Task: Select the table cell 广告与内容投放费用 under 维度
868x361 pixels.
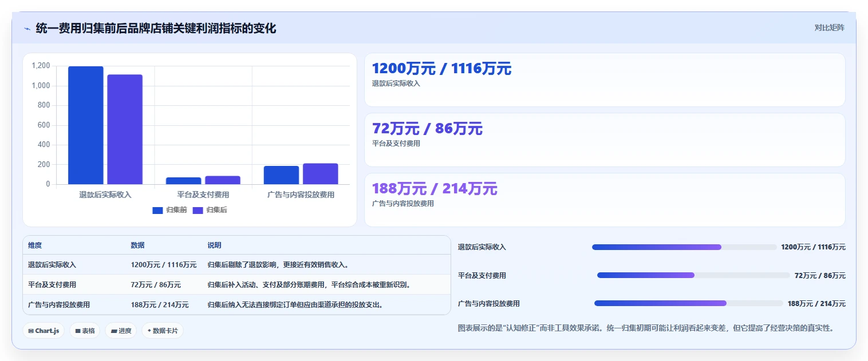Action: point(59,304)
